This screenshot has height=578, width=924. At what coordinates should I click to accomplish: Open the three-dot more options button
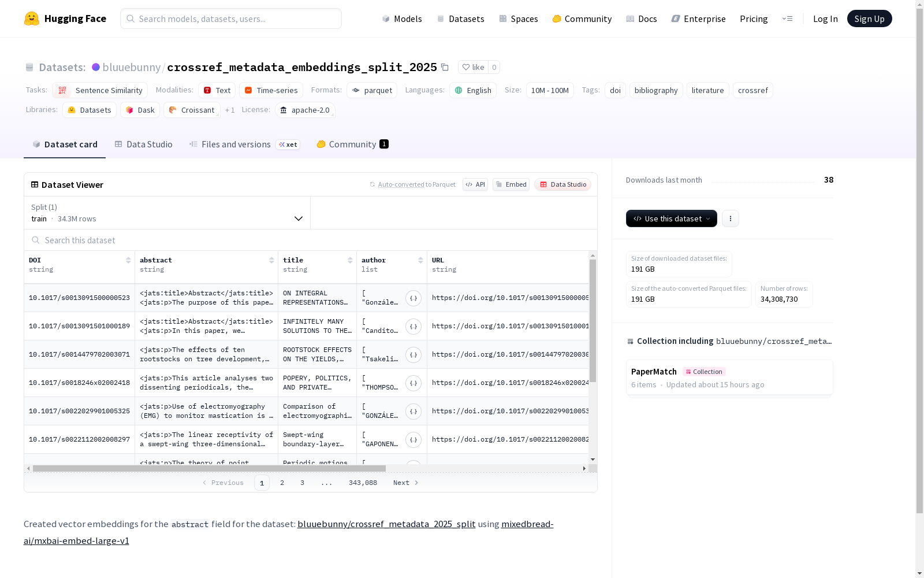[x=731, y=218]
